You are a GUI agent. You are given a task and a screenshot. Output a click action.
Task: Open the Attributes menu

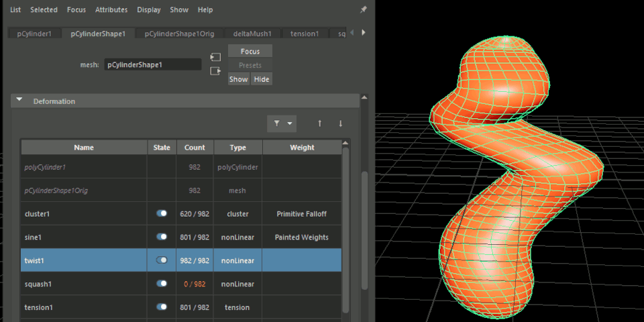111,10
